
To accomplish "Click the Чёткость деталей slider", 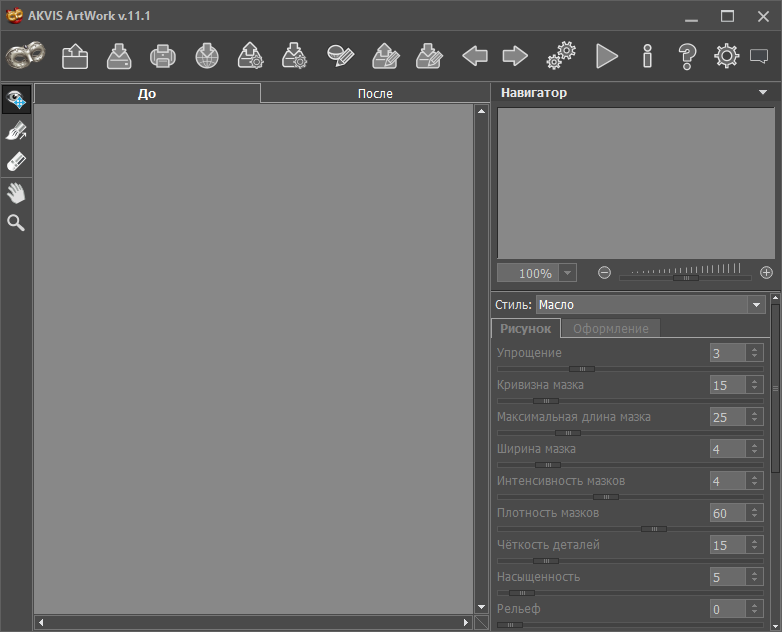I will click(x=630, y=561).
